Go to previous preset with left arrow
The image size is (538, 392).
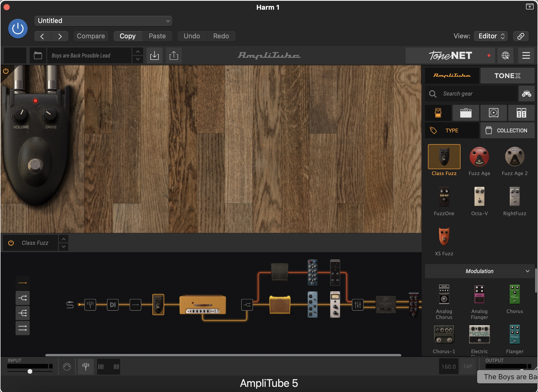pos(43,36)
